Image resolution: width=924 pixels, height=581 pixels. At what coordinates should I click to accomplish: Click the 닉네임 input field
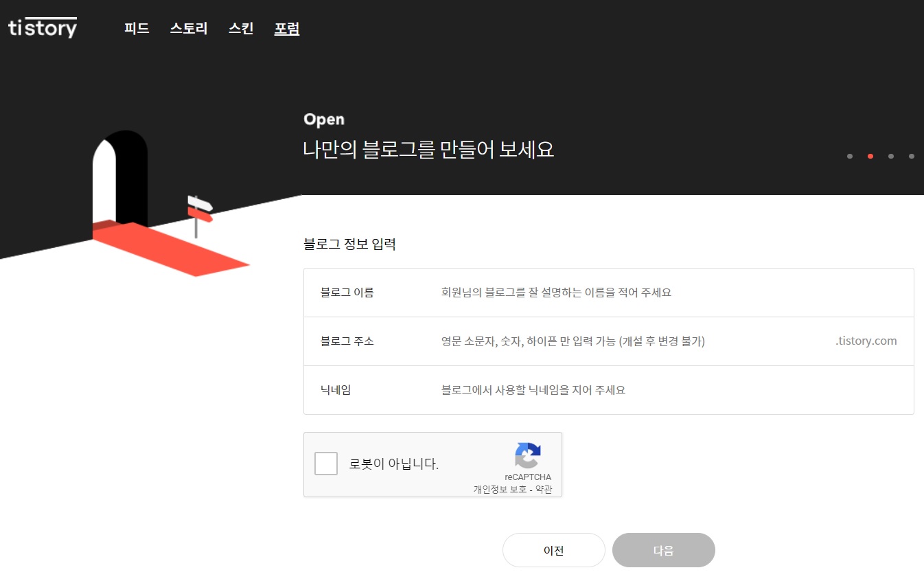click(618, 390)
